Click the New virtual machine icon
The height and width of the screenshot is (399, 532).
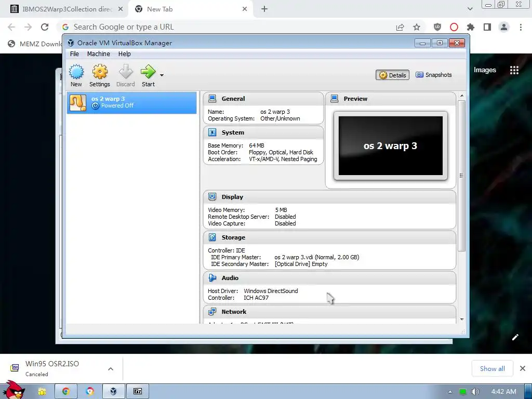[76, 72]
